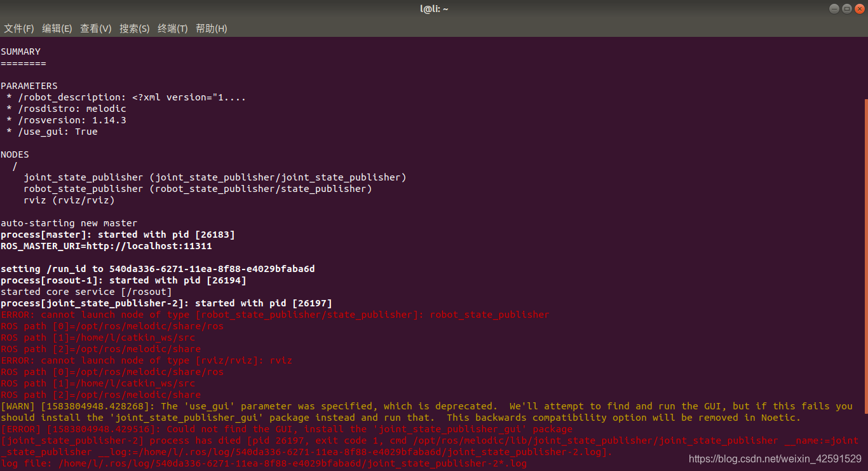Image resolution: width=868 pixels, height=471 pixels.
Task: Open the 查看(V) menu
Action: click(x=96, y=29)
